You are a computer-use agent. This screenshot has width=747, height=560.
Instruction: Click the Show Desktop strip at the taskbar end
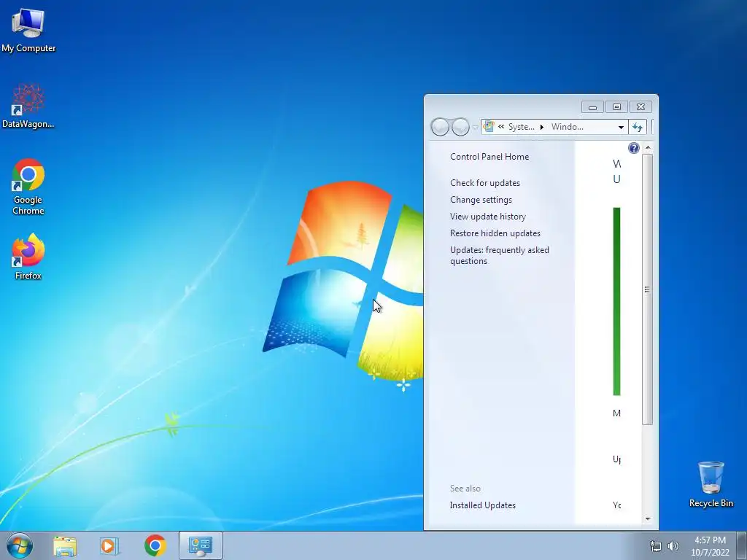tap(741, 545)
